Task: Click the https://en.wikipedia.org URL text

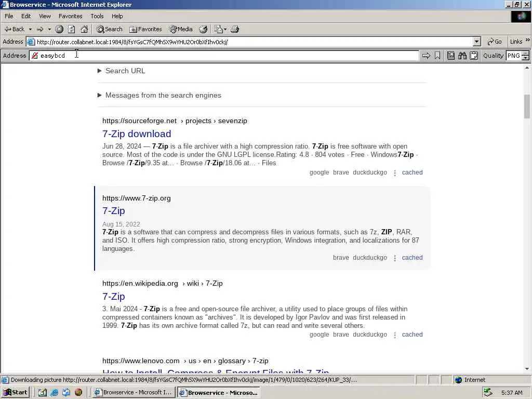Action: click(x=140, y=283)
